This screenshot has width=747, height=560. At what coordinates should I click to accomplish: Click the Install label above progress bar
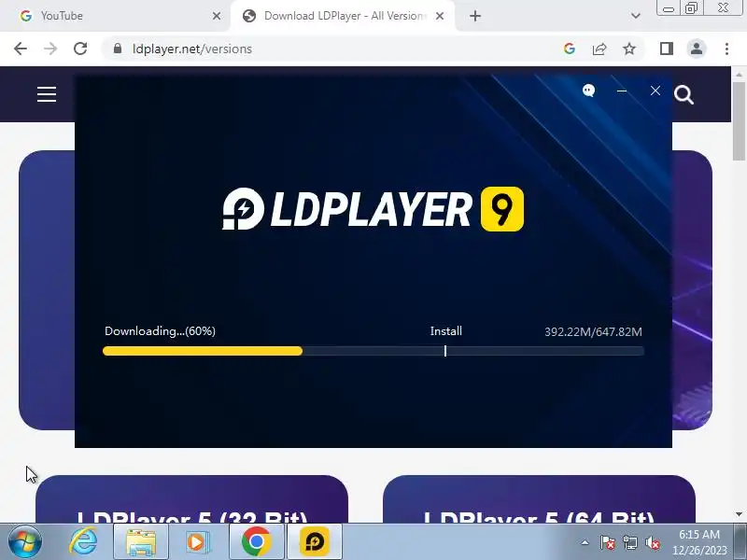pos(446,331)
